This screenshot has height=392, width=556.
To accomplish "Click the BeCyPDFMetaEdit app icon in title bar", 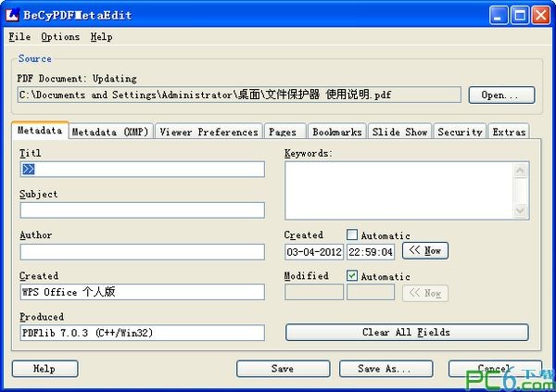I will (12, 15).
